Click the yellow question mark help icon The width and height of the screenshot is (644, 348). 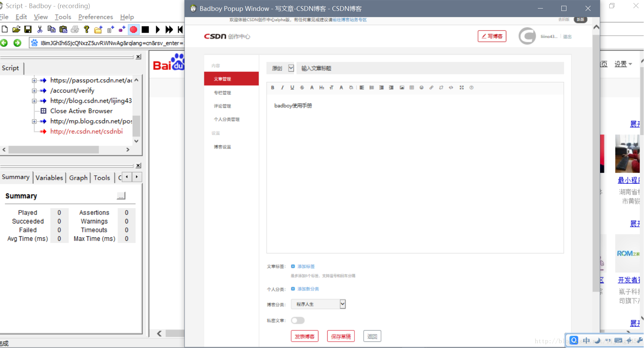pyautogui.click(x=86, y=29)
